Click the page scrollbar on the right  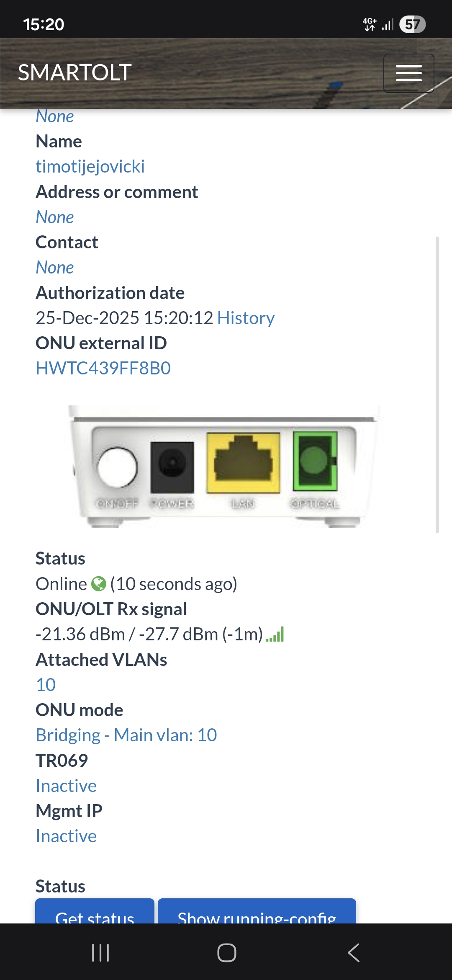click(x=437, y=384)
